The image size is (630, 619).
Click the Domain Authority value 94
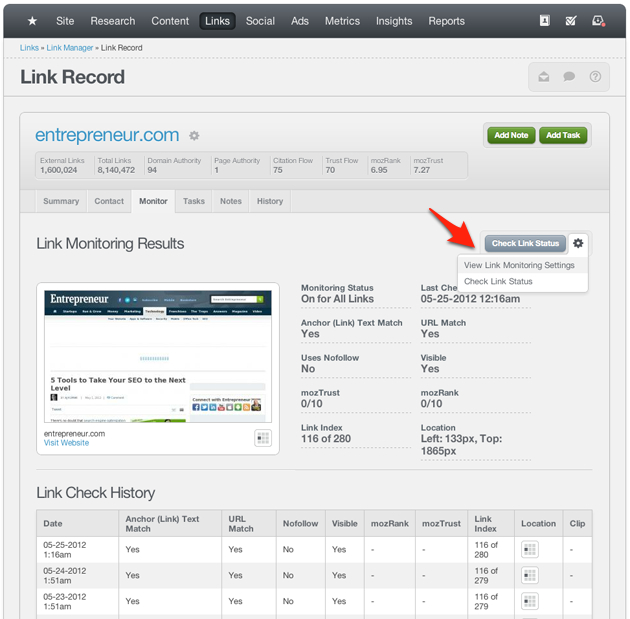point(152,170)
